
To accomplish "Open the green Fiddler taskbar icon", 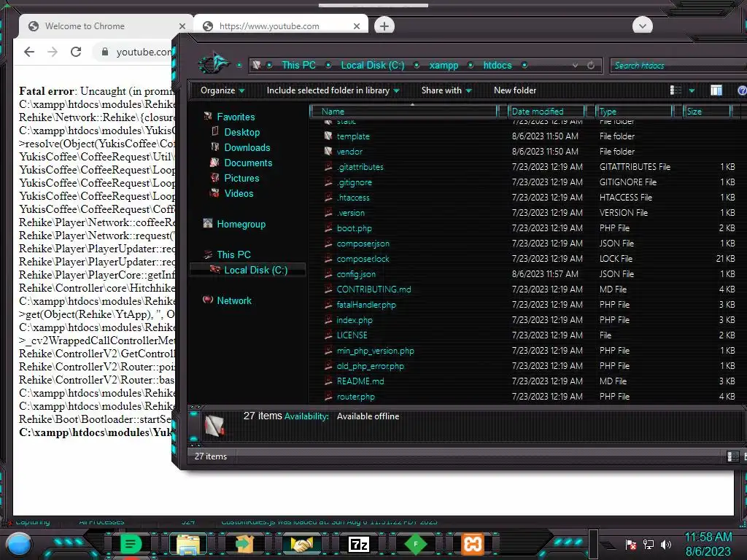I will point(415,544).
